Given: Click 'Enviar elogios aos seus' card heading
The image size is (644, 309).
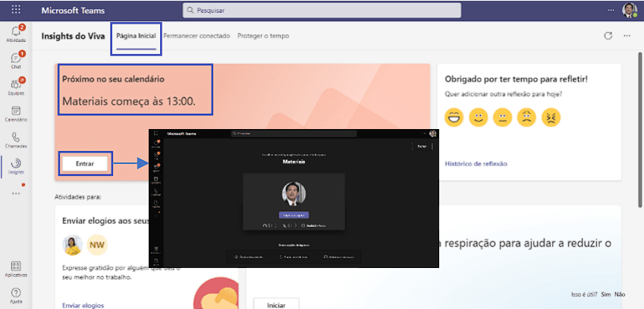Looking at the screenshot, I should 105,220.
